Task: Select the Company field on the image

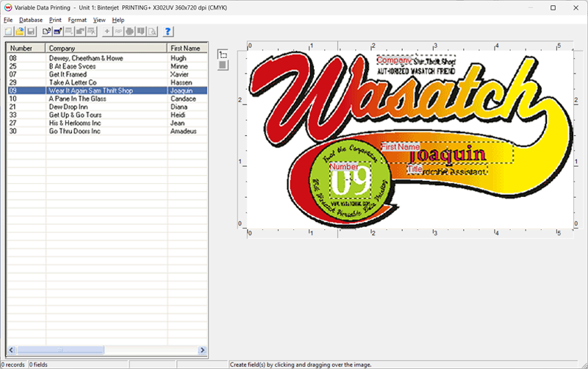Action: coord(416,60)
